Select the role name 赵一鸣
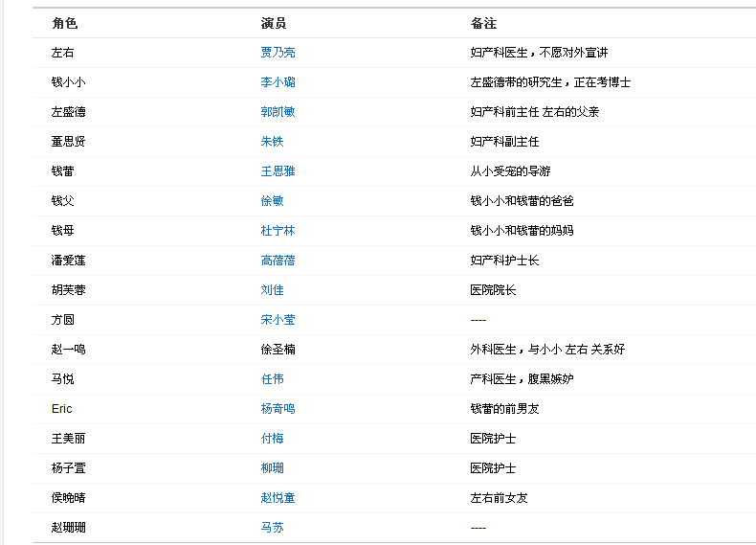The width and height of the screenshot is (756, 545). click(69, 350)
